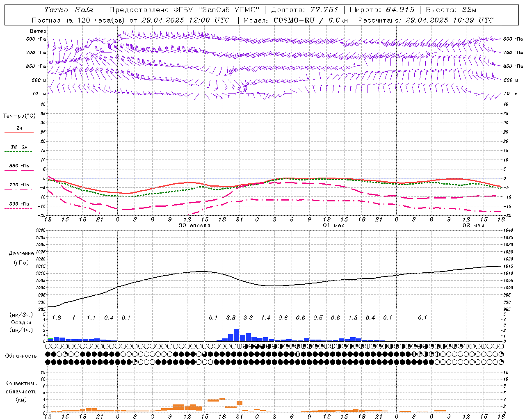The height and width of the screenshot is (420, 525).
Task: Click the model name 'COSMO-RU / 6.6км'
Action: point(310,20)
